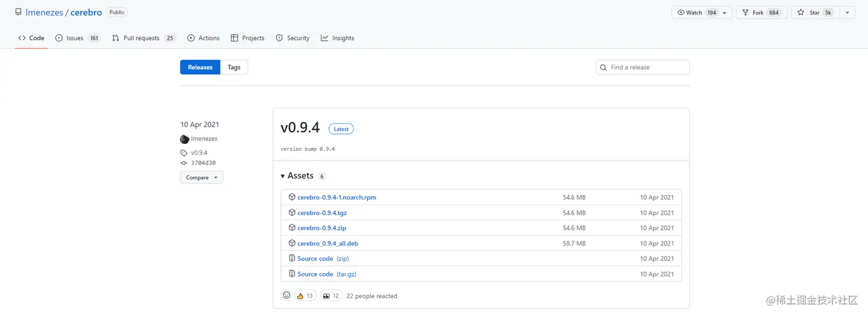Click the lmenezes avatar image
This screenshot has width=868, height=316.
coord(185,139)
